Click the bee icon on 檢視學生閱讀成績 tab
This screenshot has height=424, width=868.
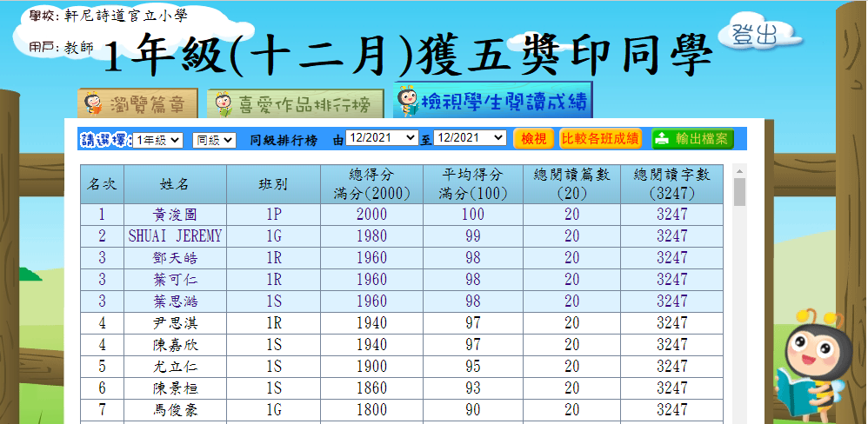coord(408,101)
